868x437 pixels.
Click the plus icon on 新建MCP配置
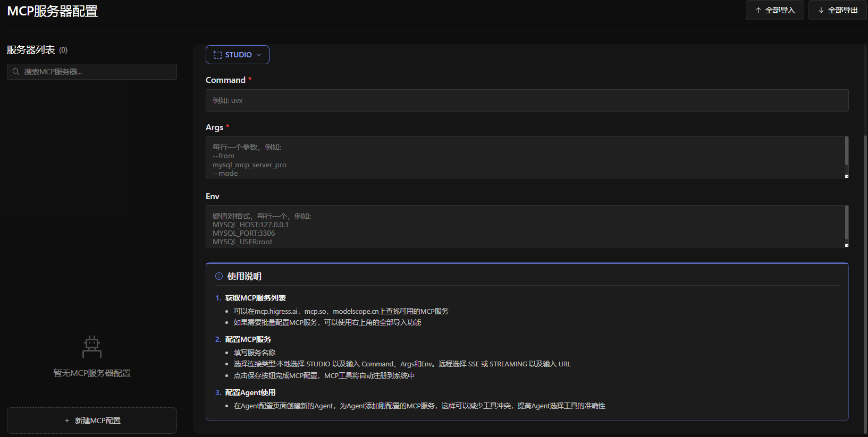(67, 421)
